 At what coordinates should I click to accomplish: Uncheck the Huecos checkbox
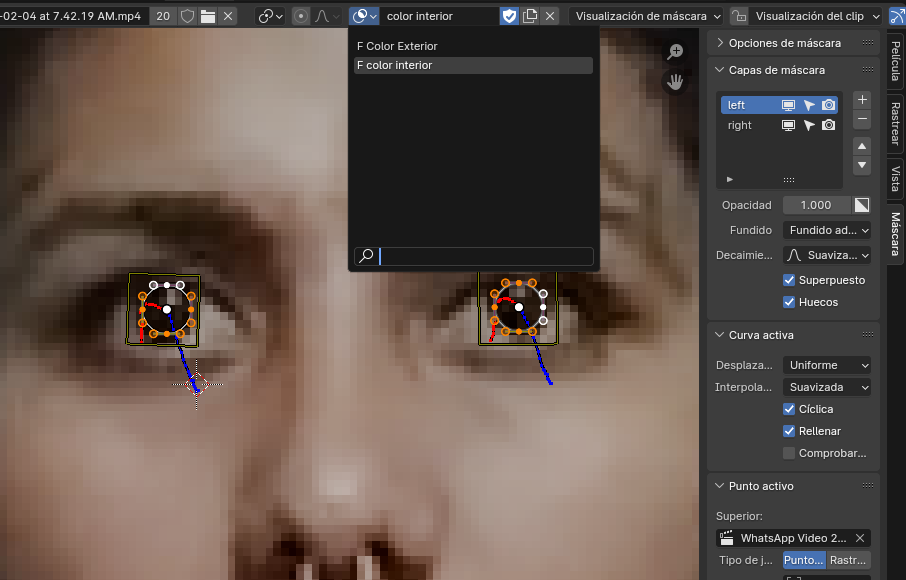coord(789,302)
